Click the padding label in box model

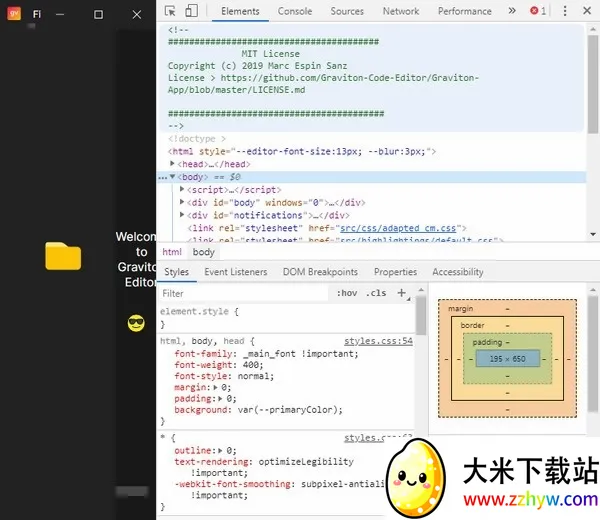(x=487, y=342)
